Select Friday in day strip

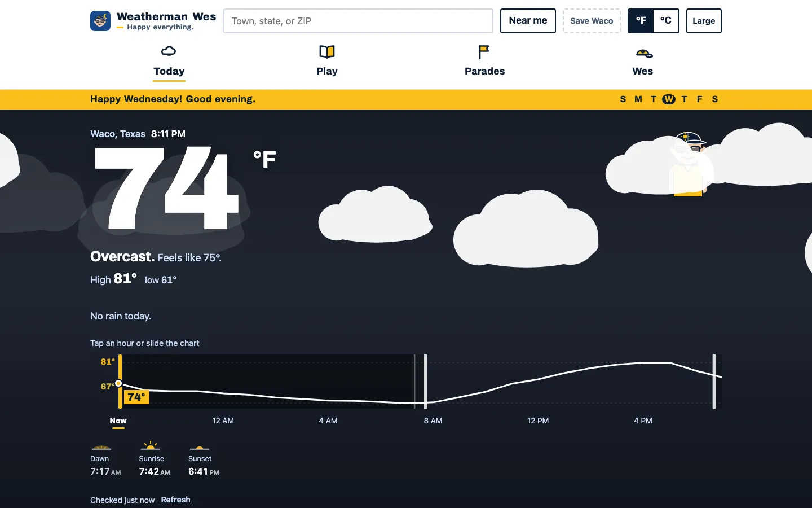pos(700,99)
